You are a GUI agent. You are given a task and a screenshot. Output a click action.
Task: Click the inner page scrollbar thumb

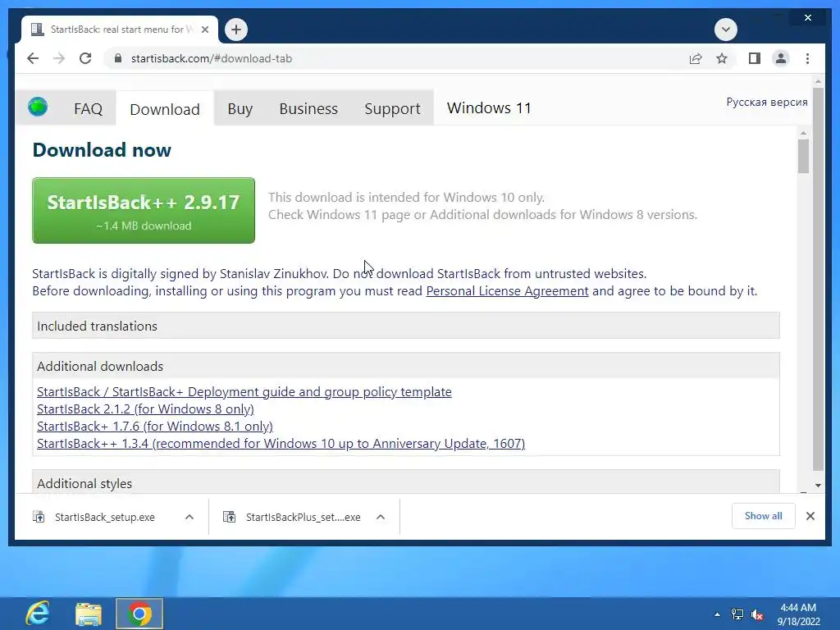pos(802,156)
